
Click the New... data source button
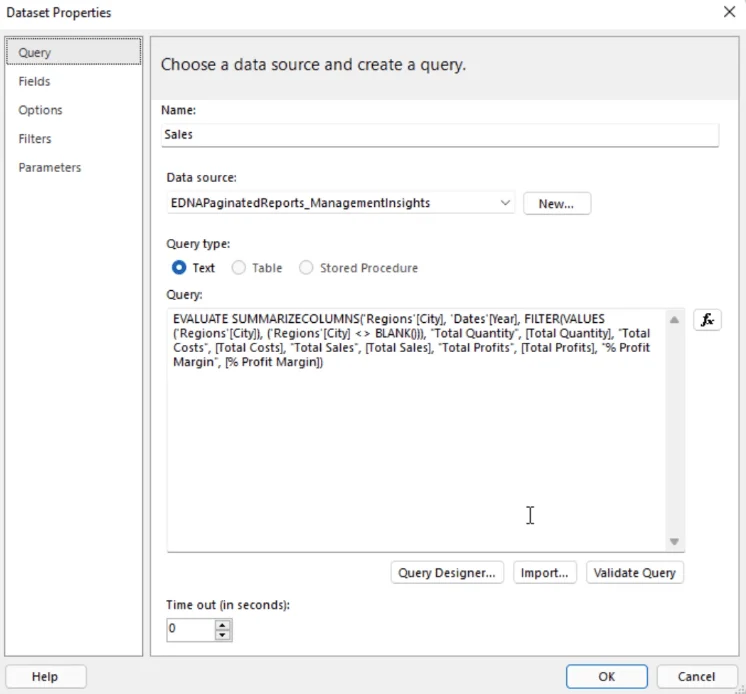coord(557,204)
